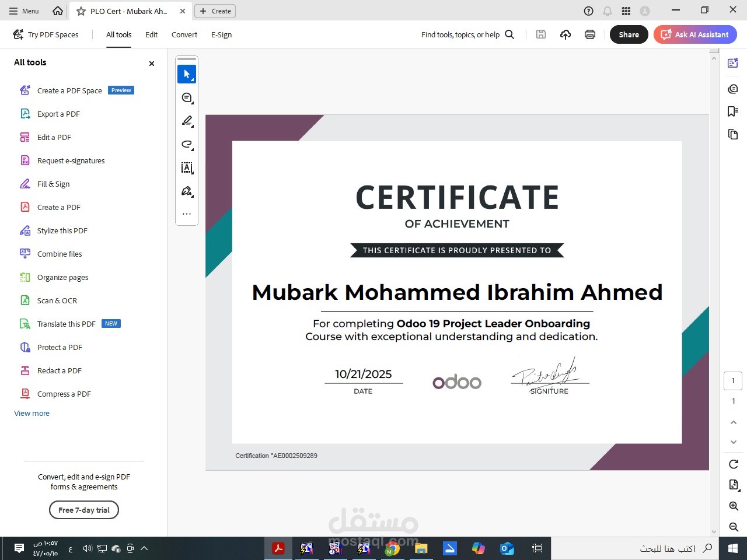Select Combine files tool
Screen dimensions: 747x560
[51, 254]
